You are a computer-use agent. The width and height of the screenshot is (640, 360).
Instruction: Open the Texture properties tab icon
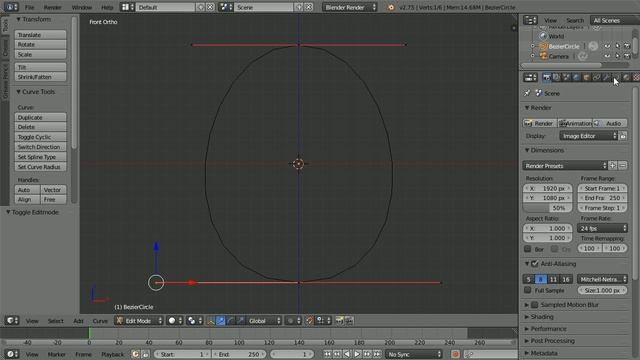pos(636,77)
